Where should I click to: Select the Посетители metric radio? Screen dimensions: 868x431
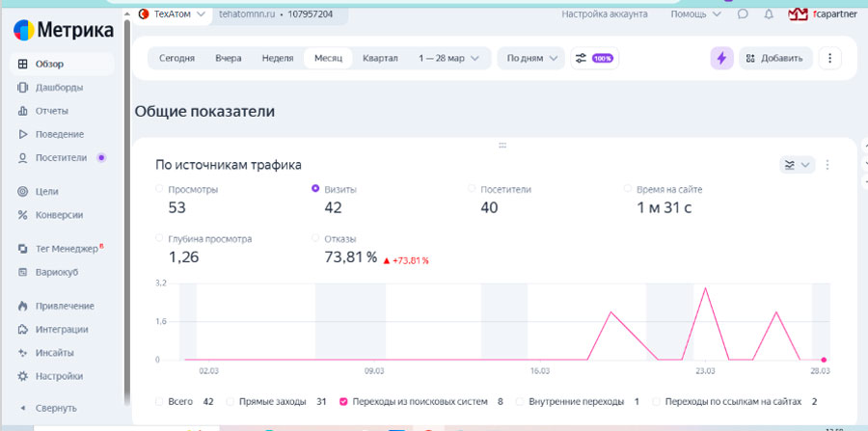pos(472,189)
